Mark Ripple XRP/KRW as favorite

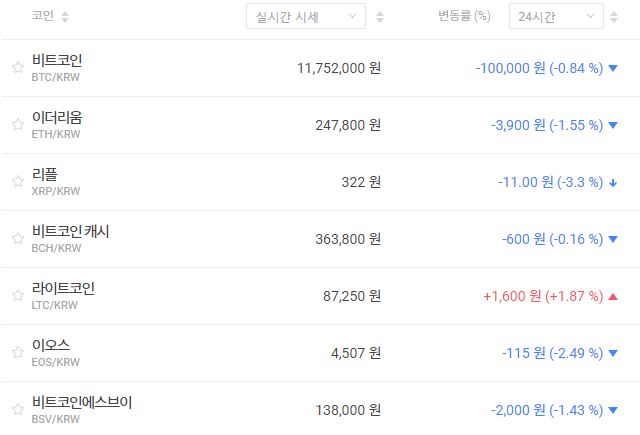tap(17, 182)
